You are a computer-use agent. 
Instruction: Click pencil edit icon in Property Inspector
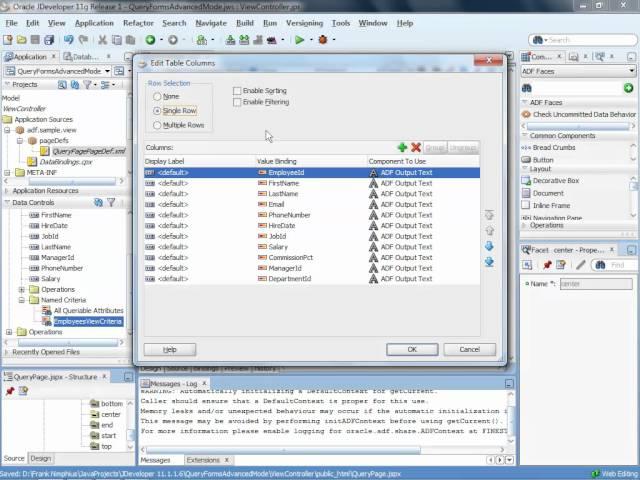(x=580, y=265)
